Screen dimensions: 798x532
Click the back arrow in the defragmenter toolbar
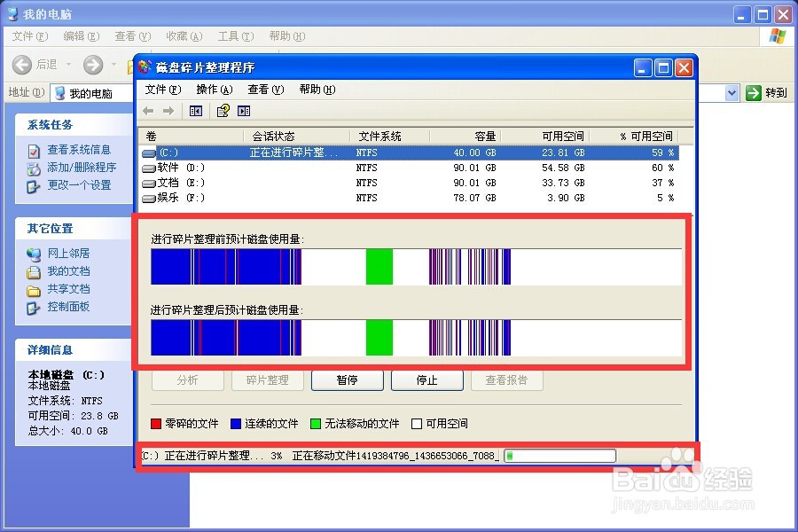[148, 110]
